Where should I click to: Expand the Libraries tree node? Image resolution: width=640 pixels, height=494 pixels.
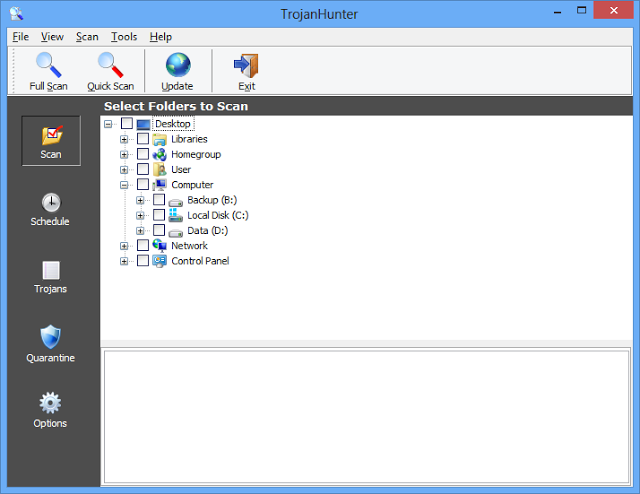pyautogui.click(x=124, y=139)
